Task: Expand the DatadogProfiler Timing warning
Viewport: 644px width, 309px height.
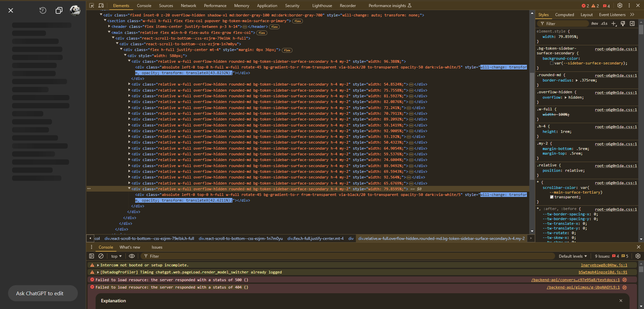Action: click(98, 272)
